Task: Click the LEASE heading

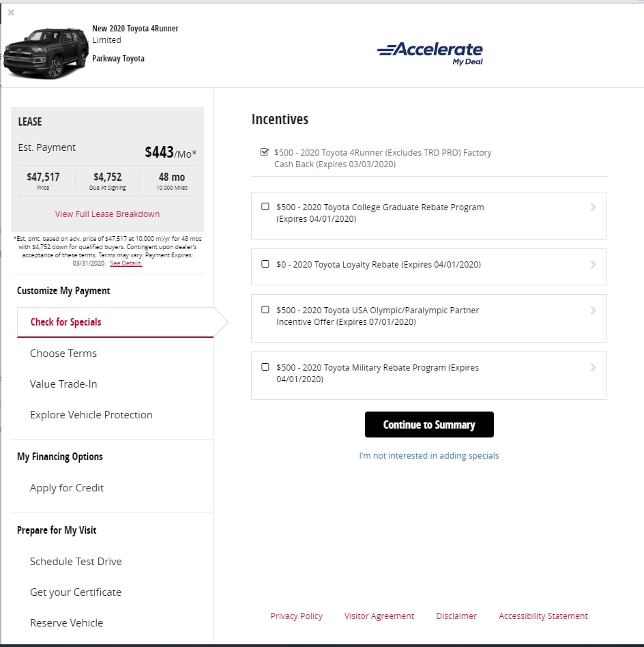Action: click(30, 121)
